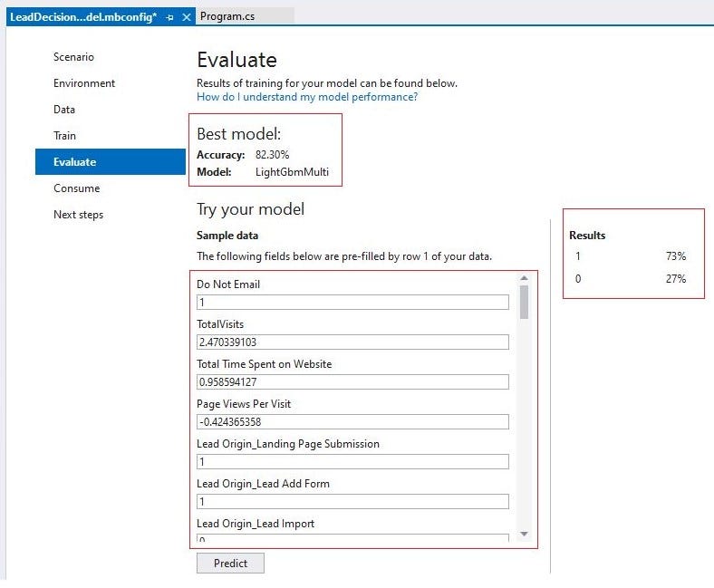Select the 73% result value
This screenshot has width=714, height=588.
tap(676, 256)
